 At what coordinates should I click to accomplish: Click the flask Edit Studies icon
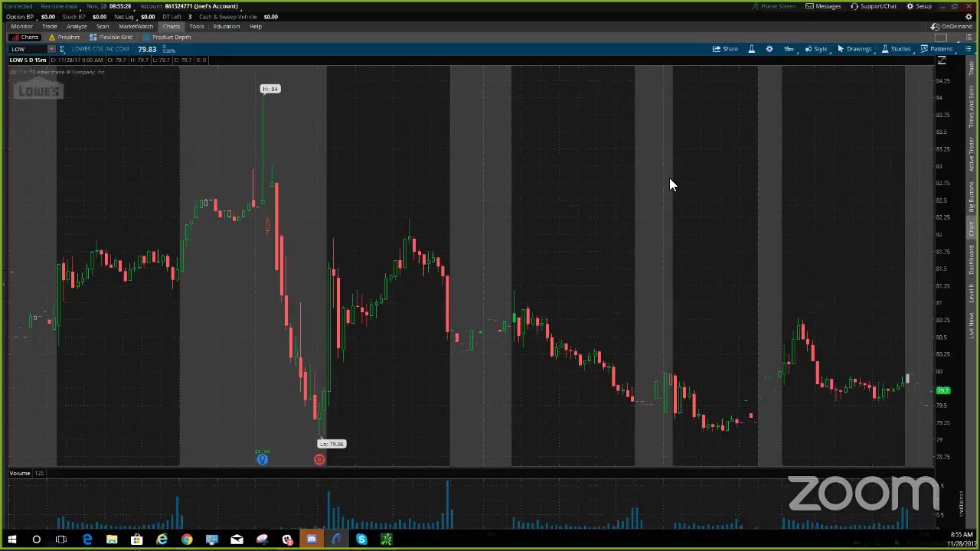tap(752, 49)
